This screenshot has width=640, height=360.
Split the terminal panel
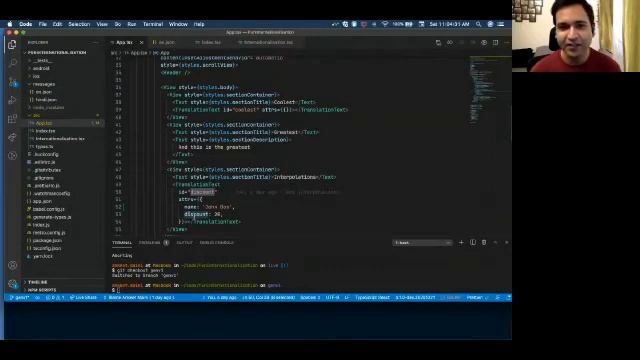(473, 242)
